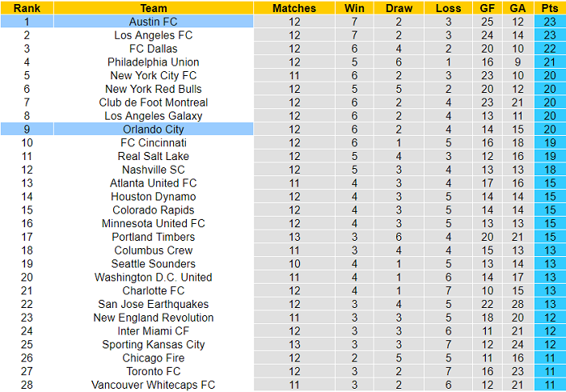This screenshot has width=566, height=392.
Task: Click Austin FC's 23 points cell
Action: (x=550, y=22)
